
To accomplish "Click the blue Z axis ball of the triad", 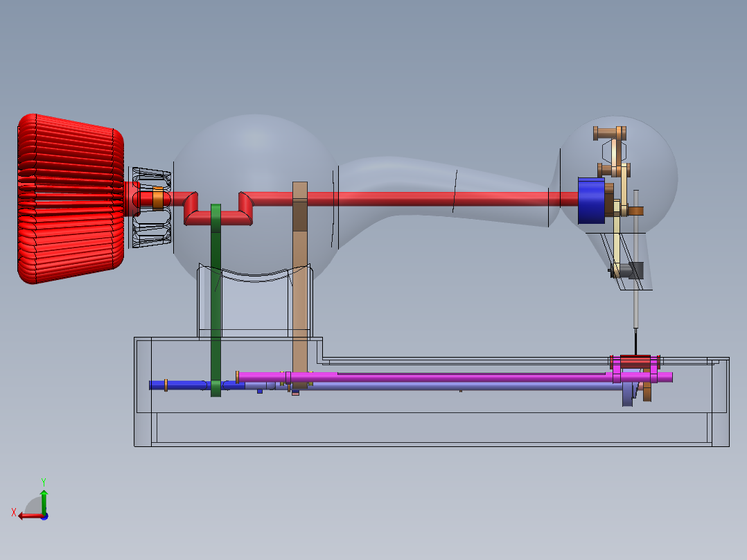I will pos(45,516).
